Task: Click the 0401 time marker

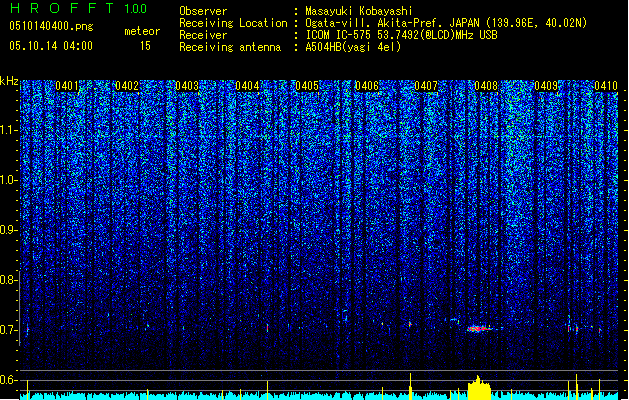Action: pos(67,86)
